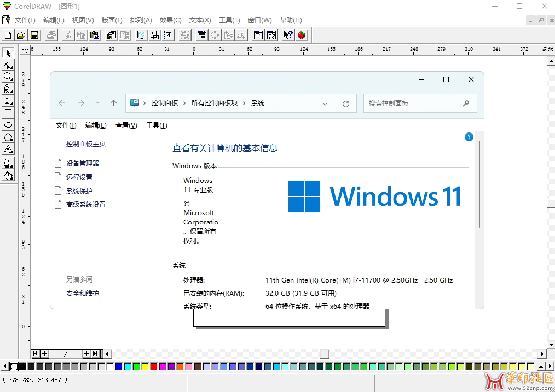Select the Zoom magnifier tool
The image size is (555, 392).
[8, 77]
